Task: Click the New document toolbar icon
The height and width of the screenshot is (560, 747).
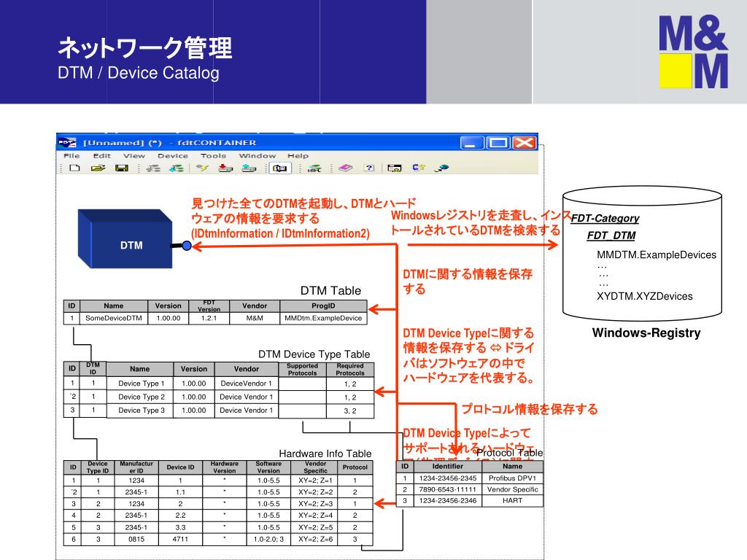Action: coord(74,168)
